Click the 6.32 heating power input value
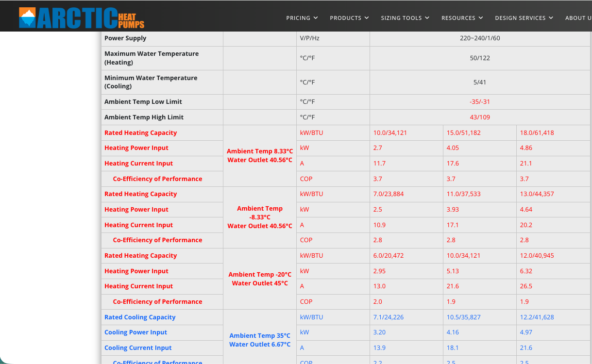This screenshot has height=364, width=592. [526, 271]
